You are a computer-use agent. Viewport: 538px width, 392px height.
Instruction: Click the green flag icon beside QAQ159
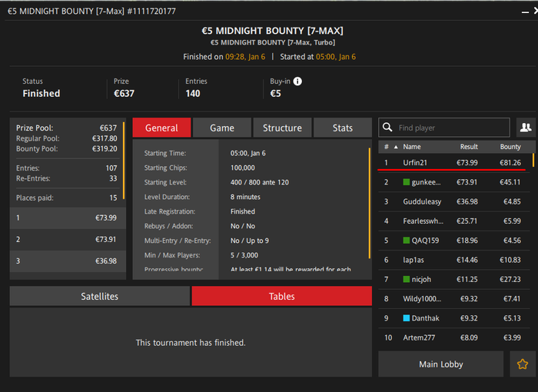coord(407,241)
